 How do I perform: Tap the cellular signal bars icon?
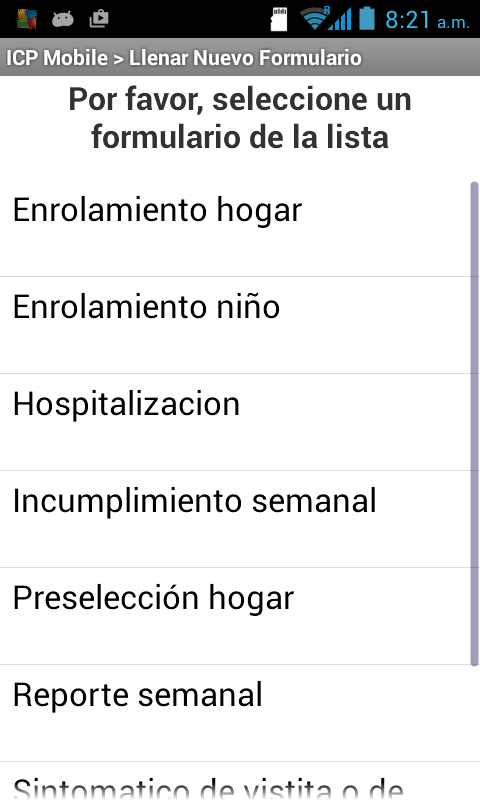point(340,19)
